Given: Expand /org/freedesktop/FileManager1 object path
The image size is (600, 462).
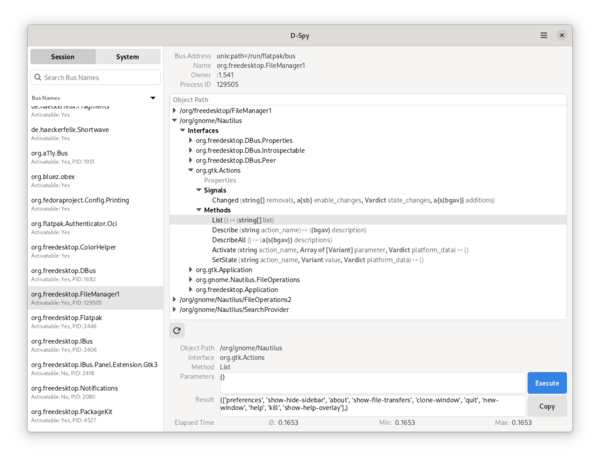Looking at the screenshot, I should click(174, 110).
